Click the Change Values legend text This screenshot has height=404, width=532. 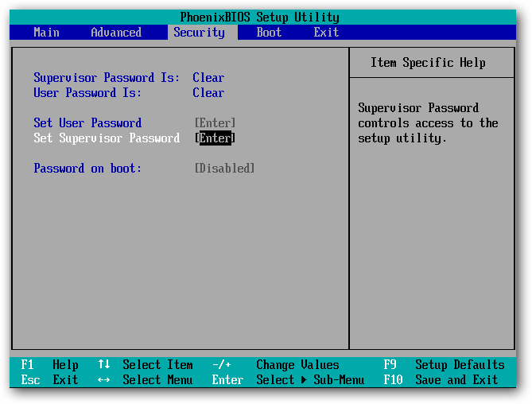pyautogui.click(x=297, y=365)
